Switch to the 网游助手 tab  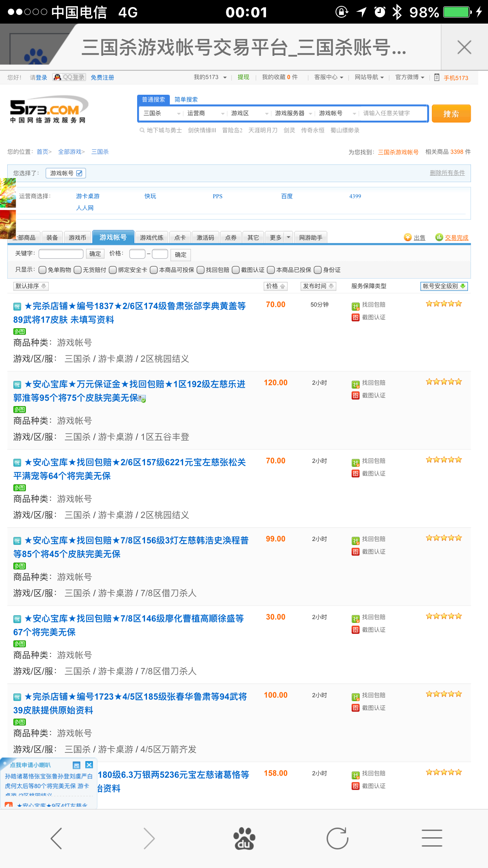(311, 237)
